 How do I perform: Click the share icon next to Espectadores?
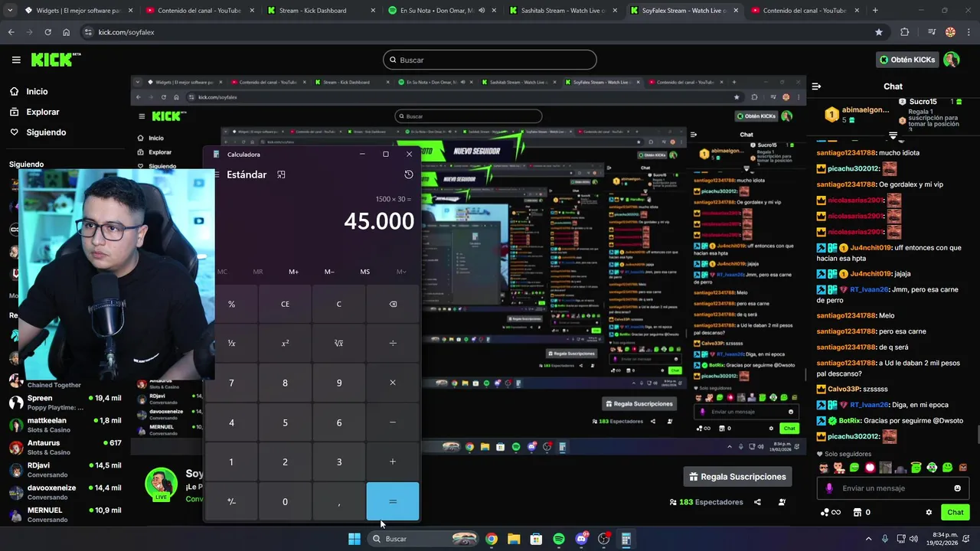(x=757, y=502)
